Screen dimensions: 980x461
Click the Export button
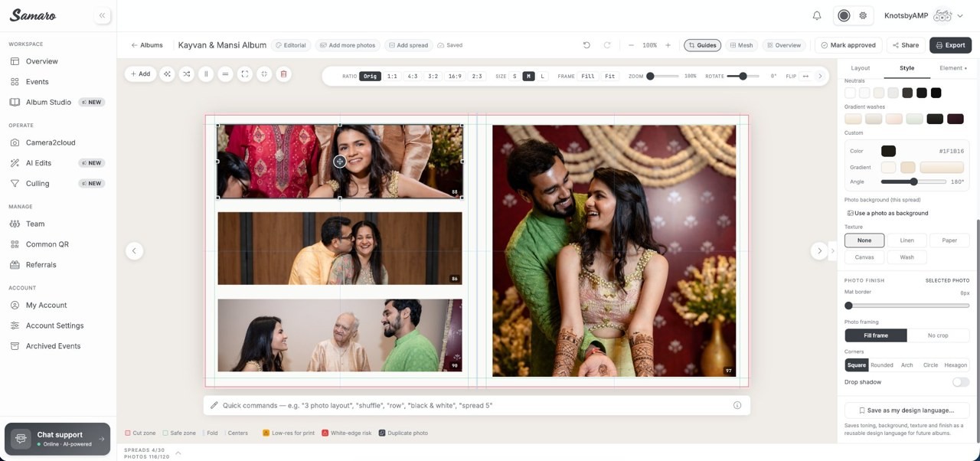click(x=950, y=45)
